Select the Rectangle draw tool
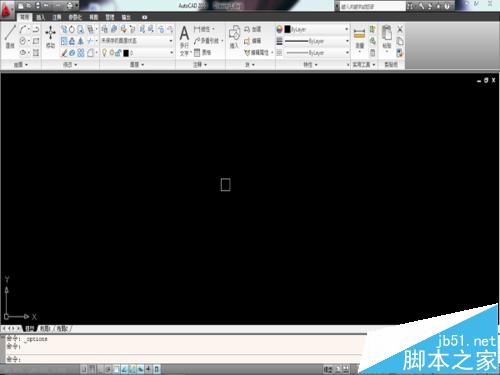The image size is (500, 375). click(36, 41)
